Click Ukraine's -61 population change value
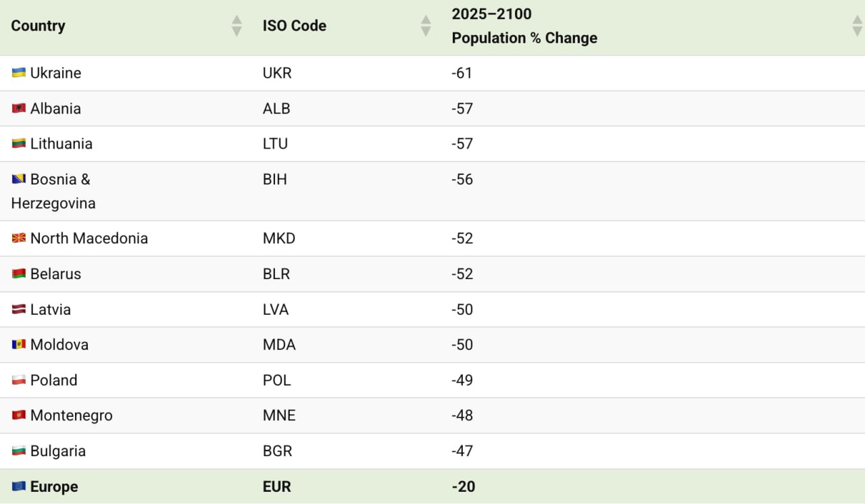865x504 pixels. click(x=462, y=73)
